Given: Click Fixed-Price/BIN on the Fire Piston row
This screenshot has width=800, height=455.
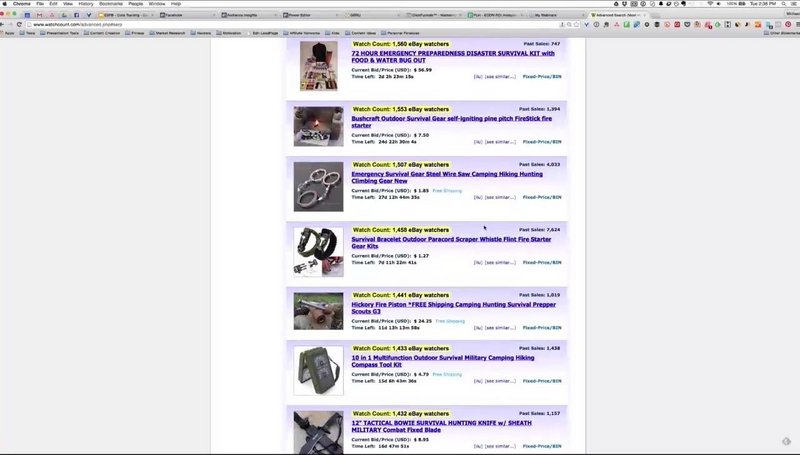Looking at the screenshot, I should [542, 328].
